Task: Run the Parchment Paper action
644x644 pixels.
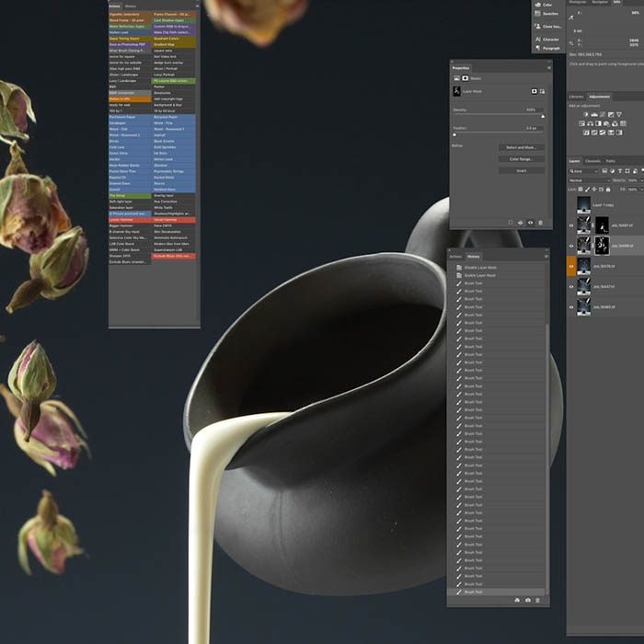Action: pyautogui.click(x=130, y=117)
